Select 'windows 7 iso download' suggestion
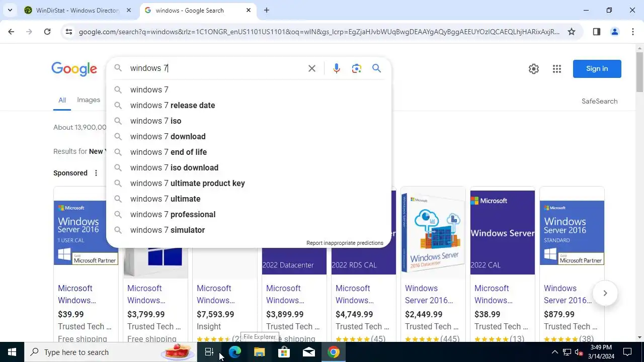 tap(249, 167)
